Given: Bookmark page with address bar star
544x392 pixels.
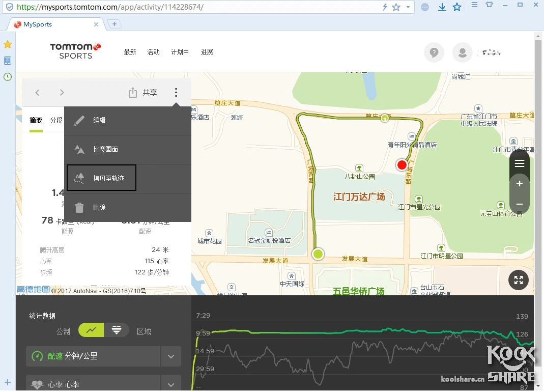Looking at the screenshot, I should [396, 7].
